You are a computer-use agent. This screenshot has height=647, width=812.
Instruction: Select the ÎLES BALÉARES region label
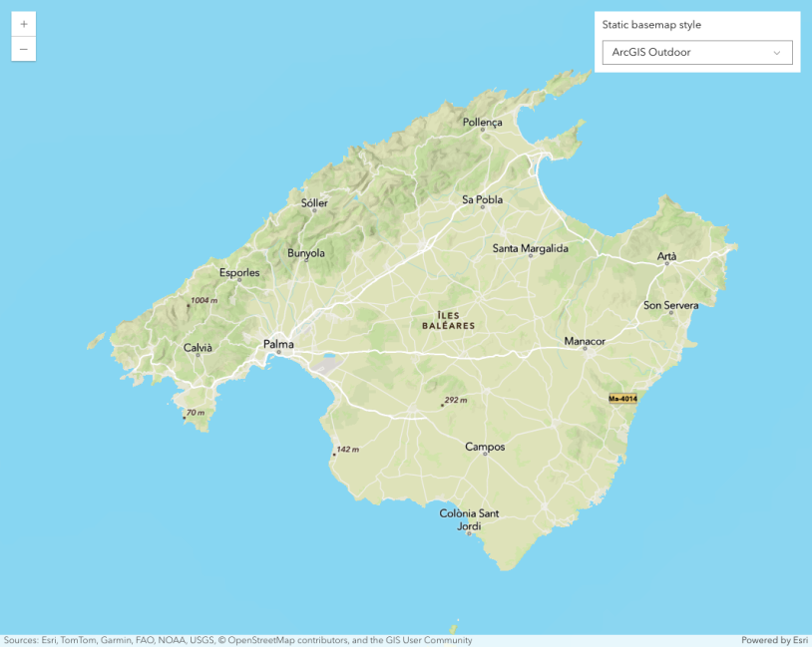point(449,321)
